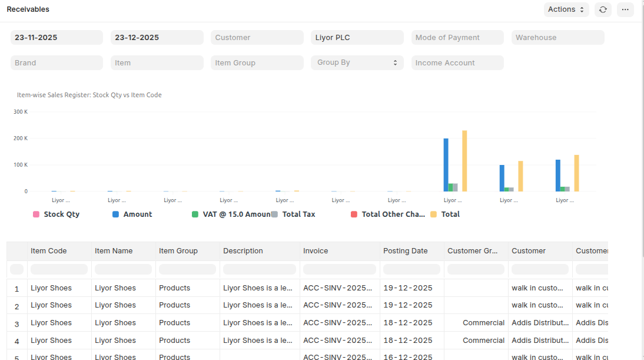This screenshot has width=644, height=360.
Task: Open invoice link in row 1
Action: [337, 288]
